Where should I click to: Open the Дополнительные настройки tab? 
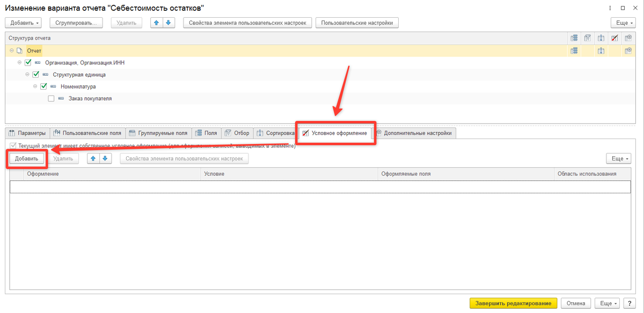pyautogui.click(x=415, y=133)
